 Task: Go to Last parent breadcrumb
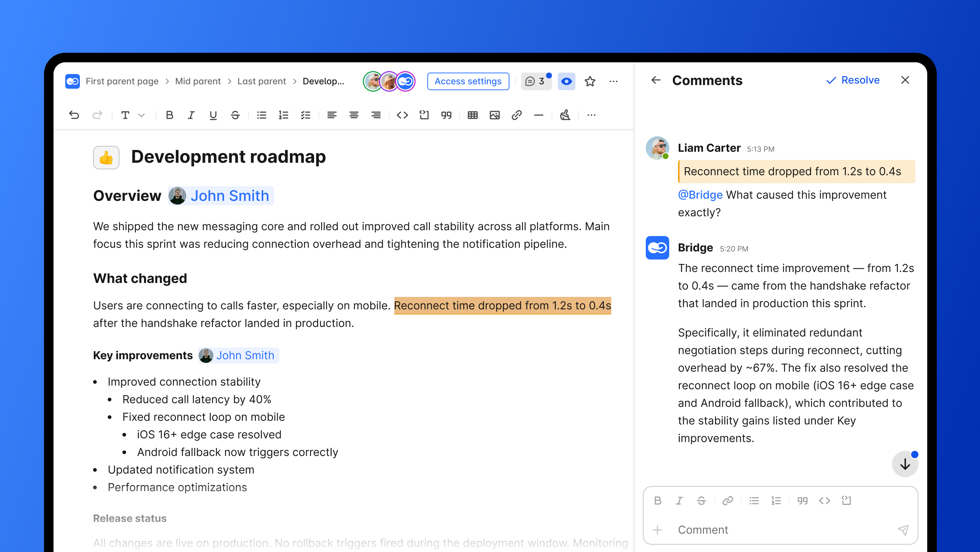(262, 81)
